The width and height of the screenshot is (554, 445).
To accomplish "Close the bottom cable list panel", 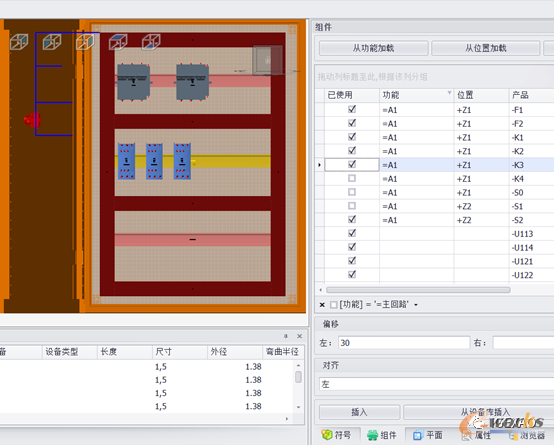I will [x=299, y=336].
